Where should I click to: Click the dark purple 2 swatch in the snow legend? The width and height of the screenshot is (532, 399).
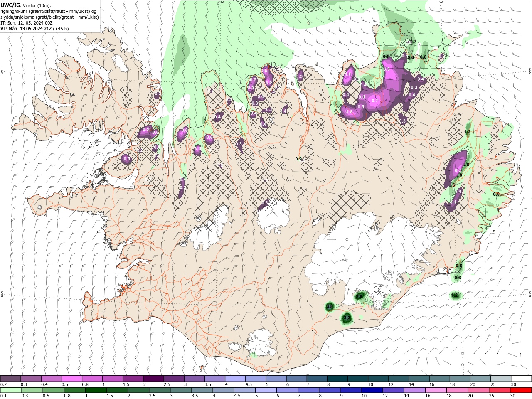coord(153,379)
